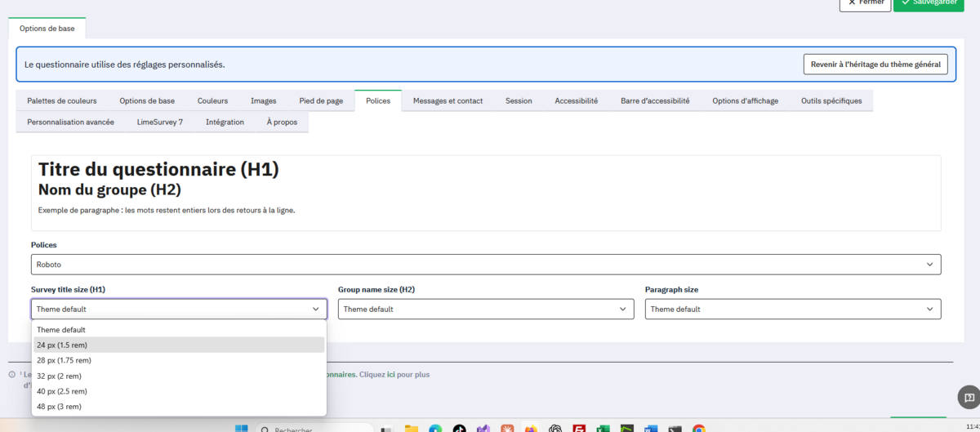The width and height of the screenshot is (980, 432).
Task: Open the Excel icon in the taskbar
Action: 603,429
